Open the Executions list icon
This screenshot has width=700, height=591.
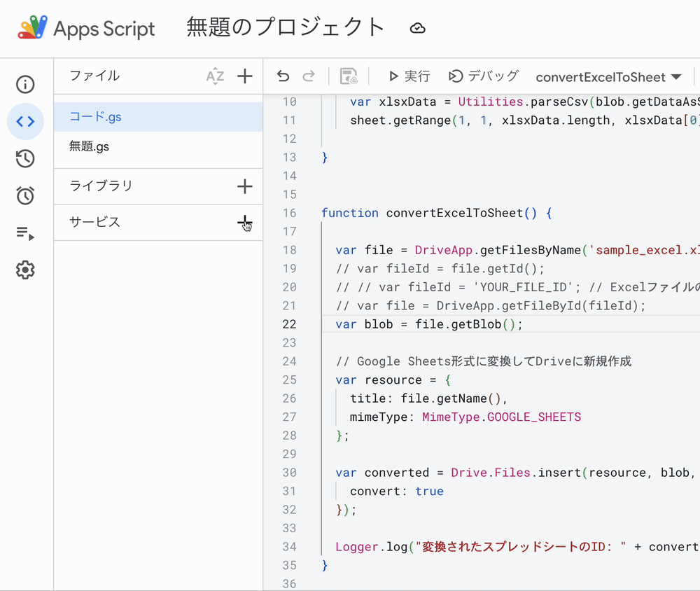[x=25, y=232]
